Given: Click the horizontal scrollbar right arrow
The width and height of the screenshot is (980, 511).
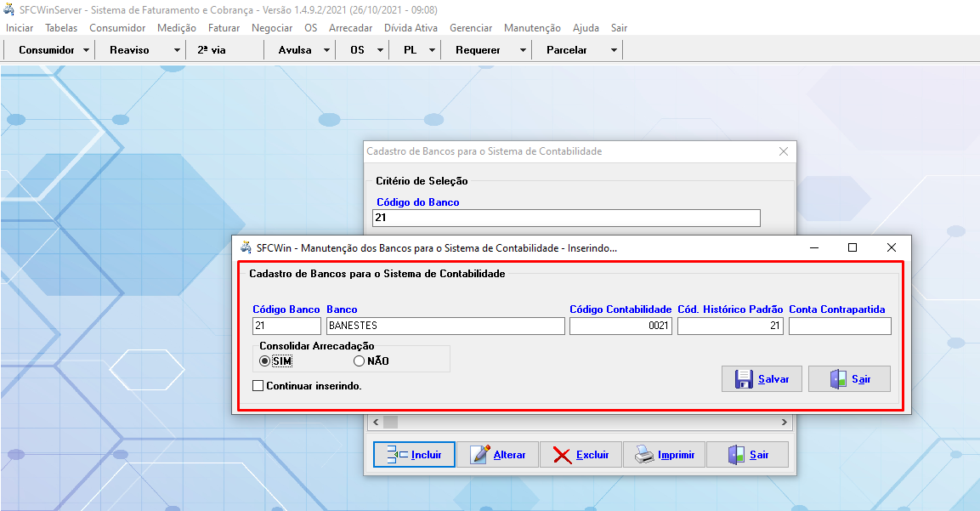Looking at the screenshot, I should coord(785,422).
